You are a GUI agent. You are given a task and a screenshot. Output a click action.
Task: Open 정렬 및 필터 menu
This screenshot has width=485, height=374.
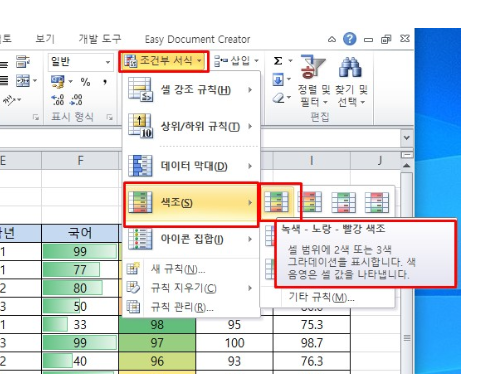tap(314, 81)
